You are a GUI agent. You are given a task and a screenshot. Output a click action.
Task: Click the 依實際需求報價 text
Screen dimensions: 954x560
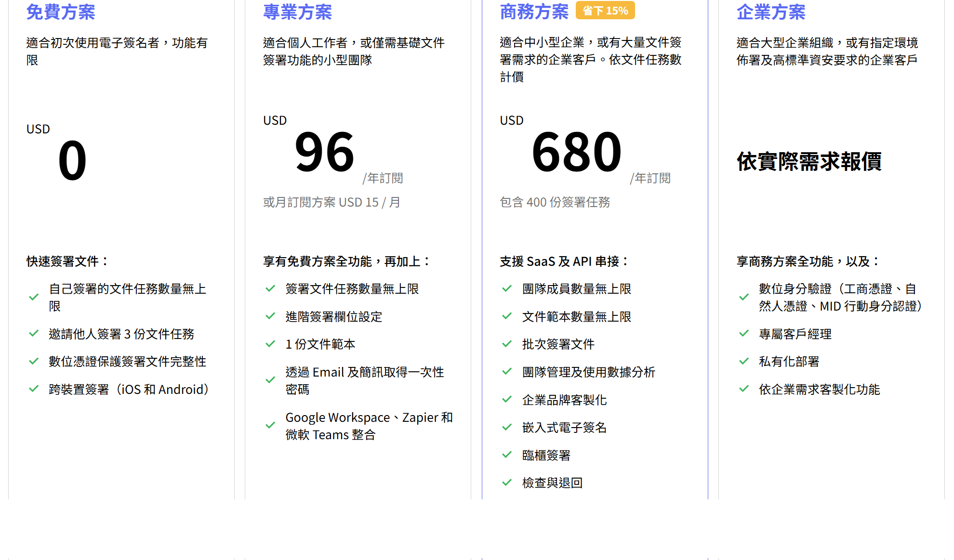[809, 161]
